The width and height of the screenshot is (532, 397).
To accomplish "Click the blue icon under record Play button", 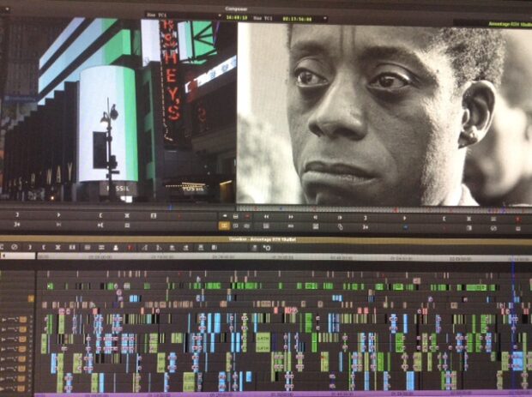I will click(x=405, y=227).
